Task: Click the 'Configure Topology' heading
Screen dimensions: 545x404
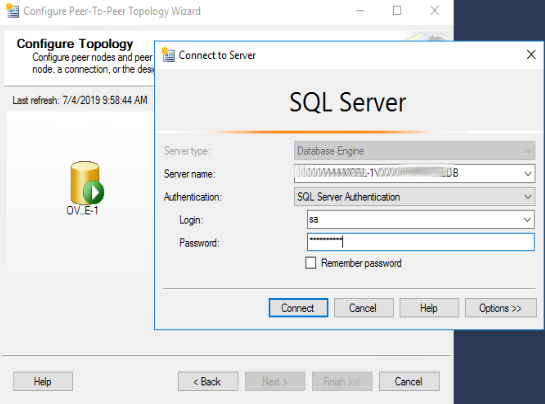Action: [x=75, y=44]
